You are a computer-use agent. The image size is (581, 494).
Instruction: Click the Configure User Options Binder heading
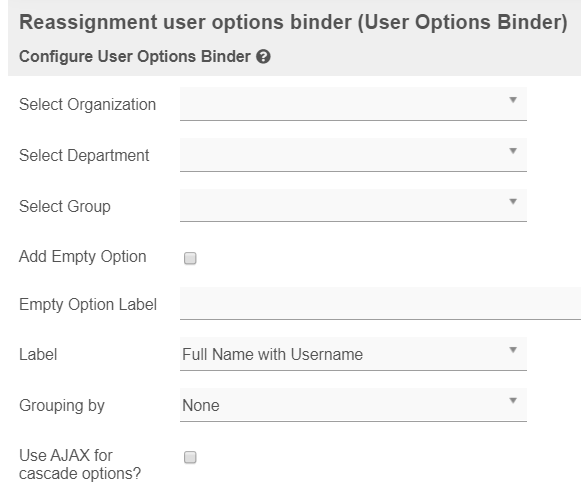(x=135, y=57)
